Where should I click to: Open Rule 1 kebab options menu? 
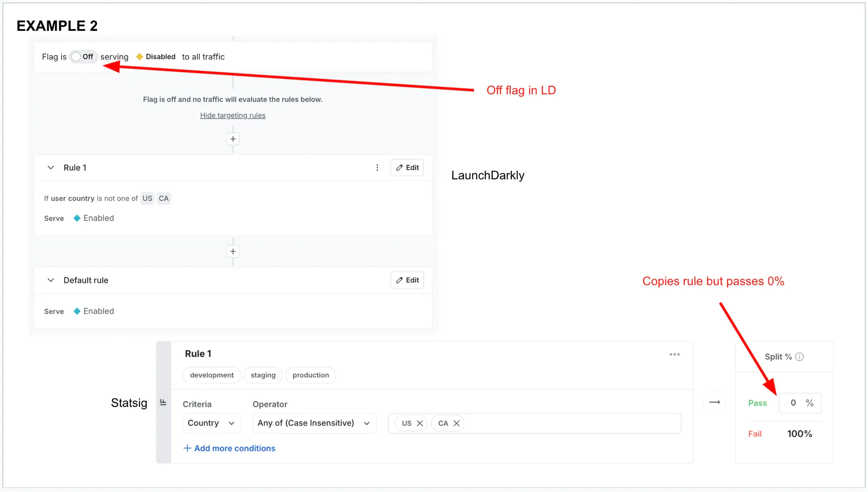tap(377, 167)
